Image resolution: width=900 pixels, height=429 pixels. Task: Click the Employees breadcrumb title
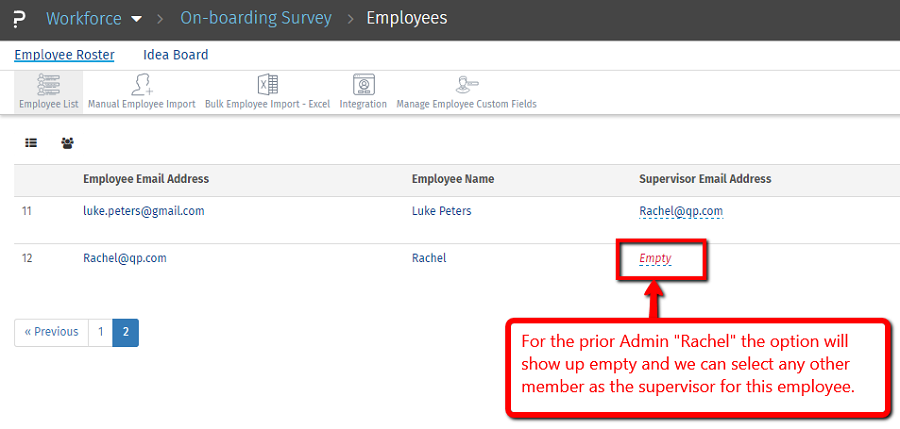407,18
